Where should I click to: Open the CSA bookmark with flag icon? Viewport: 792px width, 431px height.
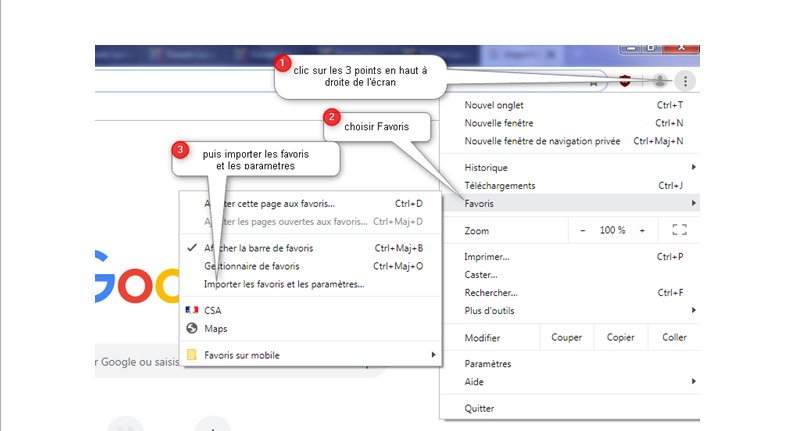pyautogui.click(x=192, y=311)
